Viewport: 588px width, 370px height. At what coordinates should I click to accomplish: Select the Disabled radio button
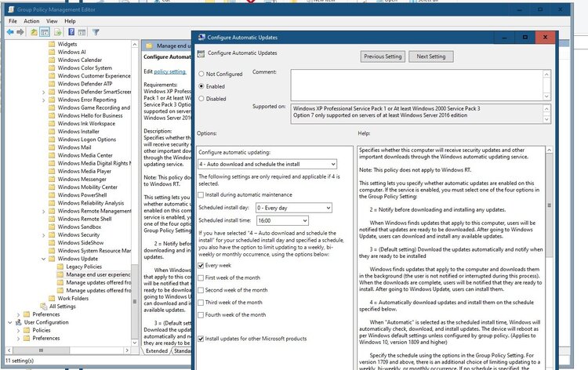click(201, 99)
